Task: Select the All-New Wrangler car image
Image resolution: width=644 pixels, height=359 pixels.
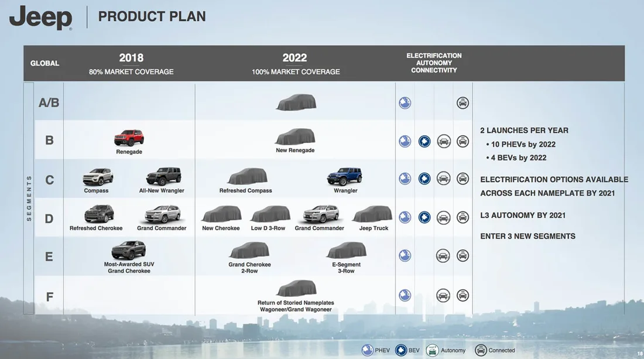Action: coord(163,177)
